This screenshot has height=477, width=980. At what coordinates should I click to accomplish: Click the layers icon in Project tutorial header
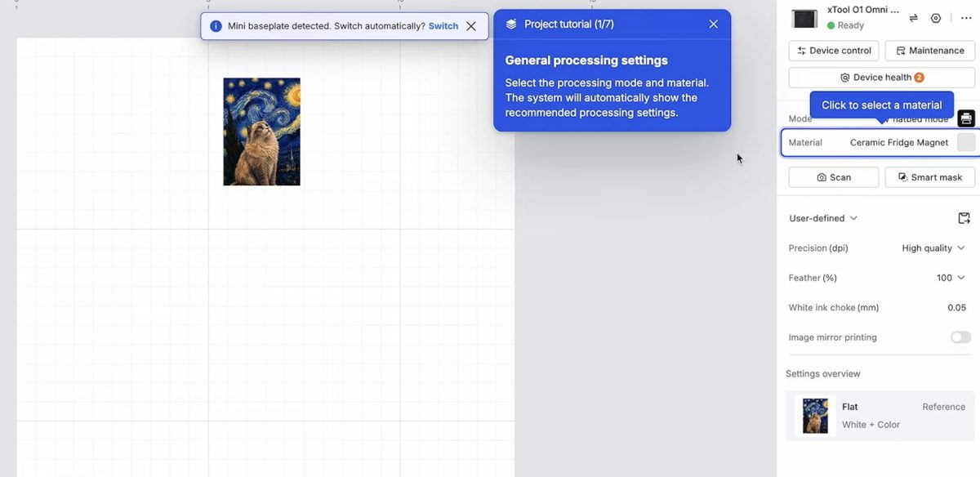point(511,25)
